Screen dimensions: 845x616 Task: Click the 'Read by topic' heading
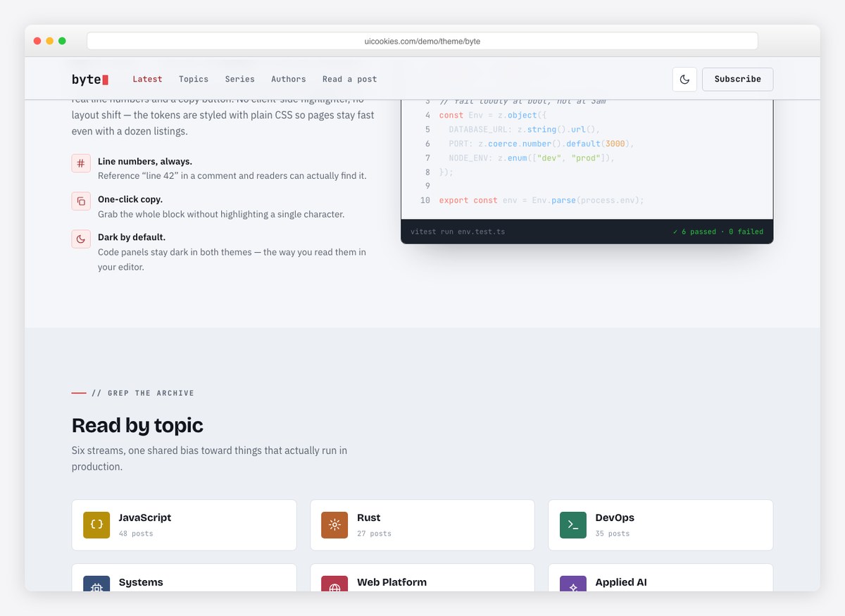pos(137,425)
